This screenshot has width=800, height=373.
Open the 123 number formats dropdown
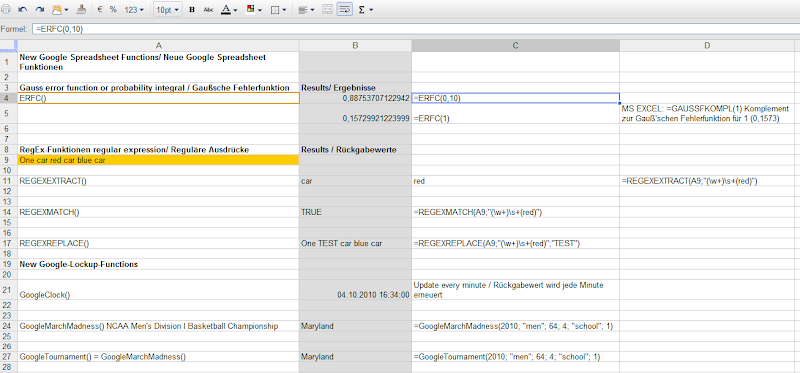point(134,9)
